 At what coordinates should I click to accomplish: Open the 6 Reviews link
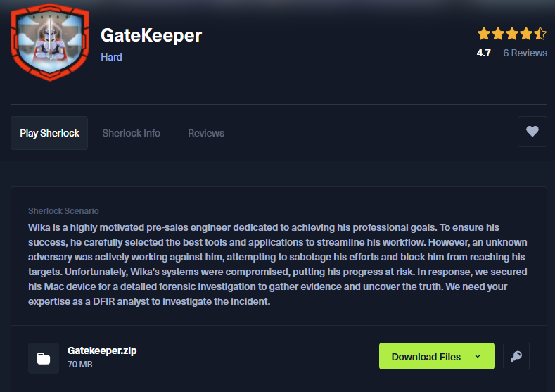525,53
